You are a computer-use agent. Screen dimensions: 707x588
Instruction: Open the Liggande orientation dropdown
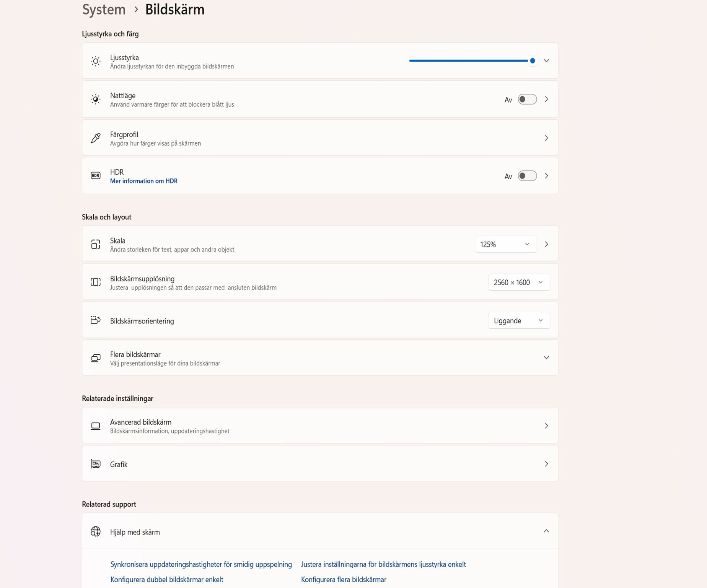click(519, 320)
